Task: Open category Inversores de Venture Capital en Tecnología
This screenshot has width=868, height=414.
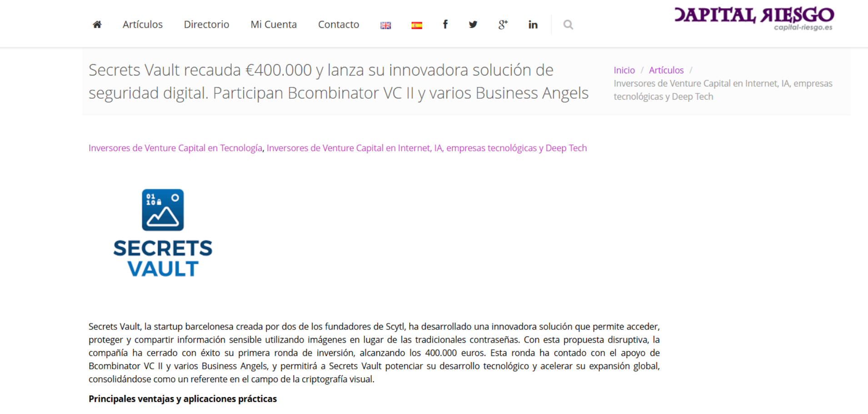Action: click(175, 148)
